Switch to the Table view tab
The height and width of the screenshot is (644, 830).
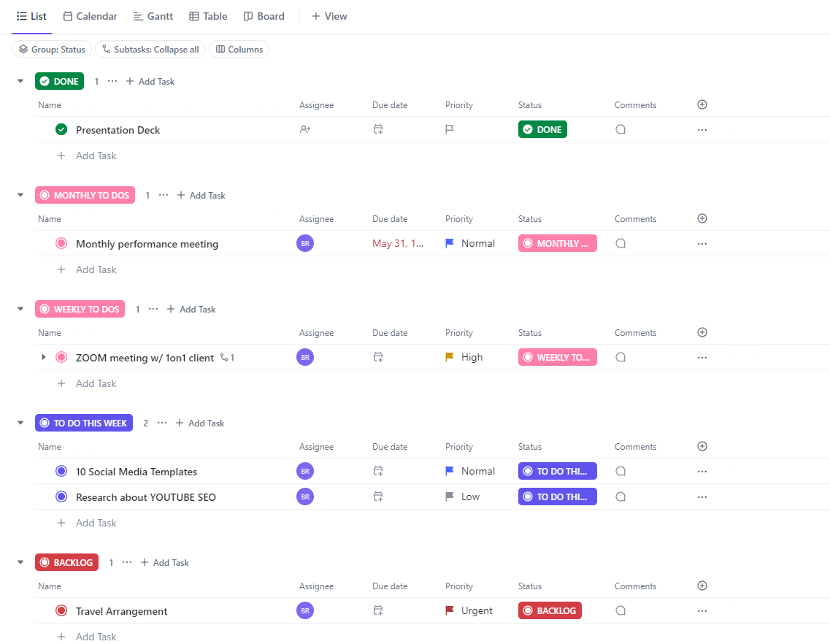point(208,16)
